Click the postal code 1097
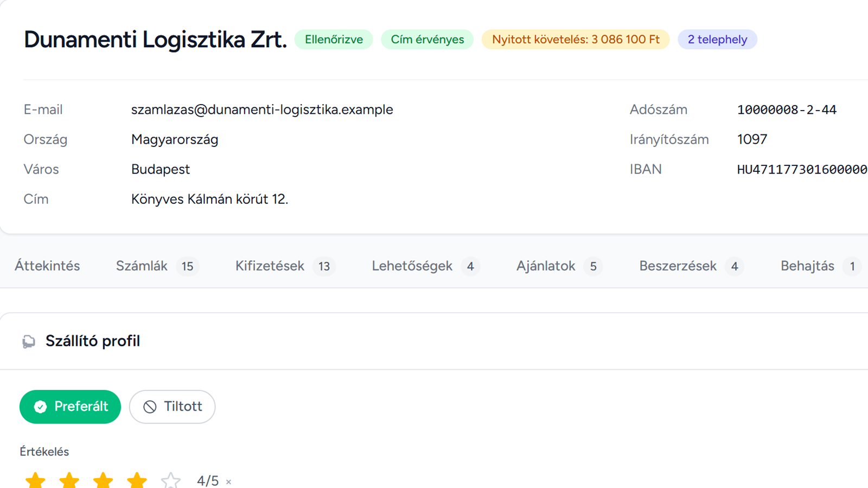The width and height of the screenshot is (868, 488). [x=752, y=139]
